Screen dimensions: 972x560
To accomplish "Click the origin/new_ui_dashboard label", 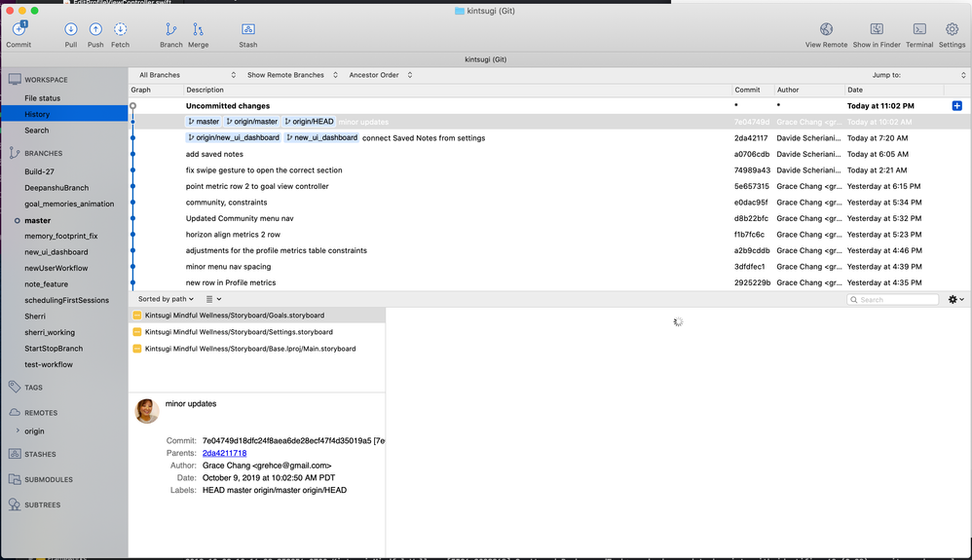I will tap(234, 138).
